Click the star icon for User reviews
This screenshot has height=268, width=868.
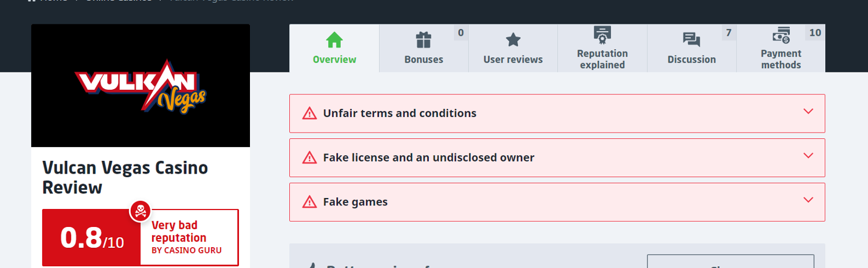coord(513,40)
